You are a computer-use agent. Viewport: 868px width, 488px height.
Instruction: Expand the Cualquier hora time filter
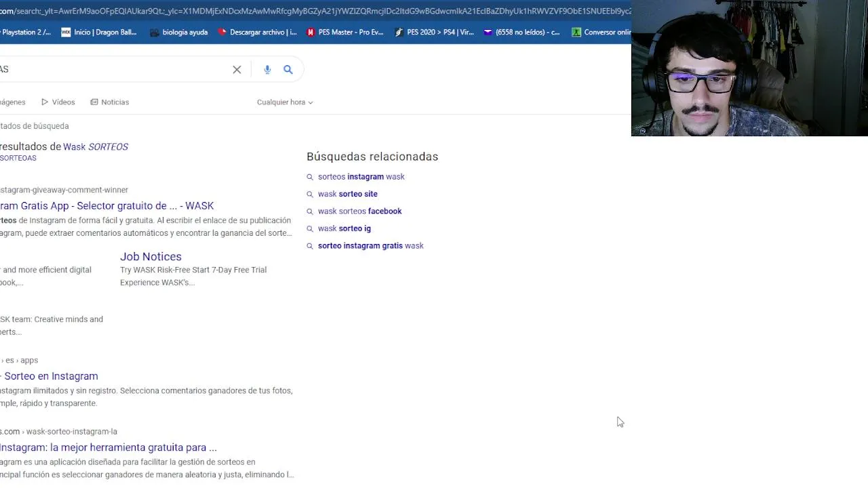(285, 102)
